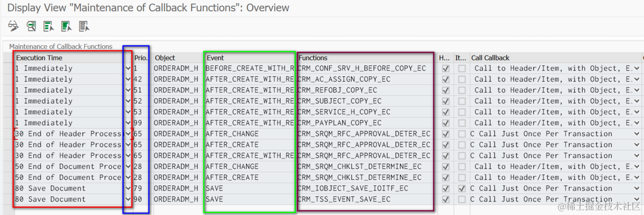Open Call Callback dropdown for CRM_PAYPLAN_COPY_EC row
644x215 pixels.
(637, 123)
